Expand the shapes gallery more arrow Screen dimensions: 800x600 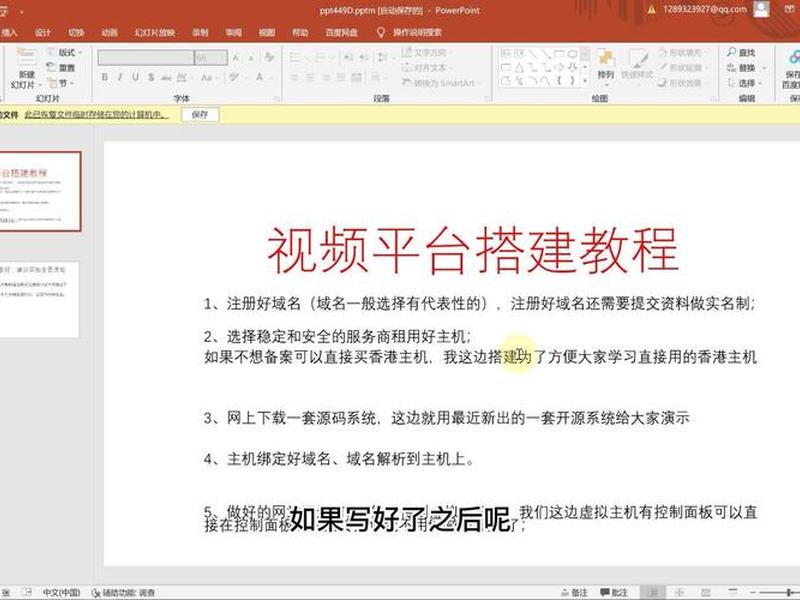click(x=585, y=81)
